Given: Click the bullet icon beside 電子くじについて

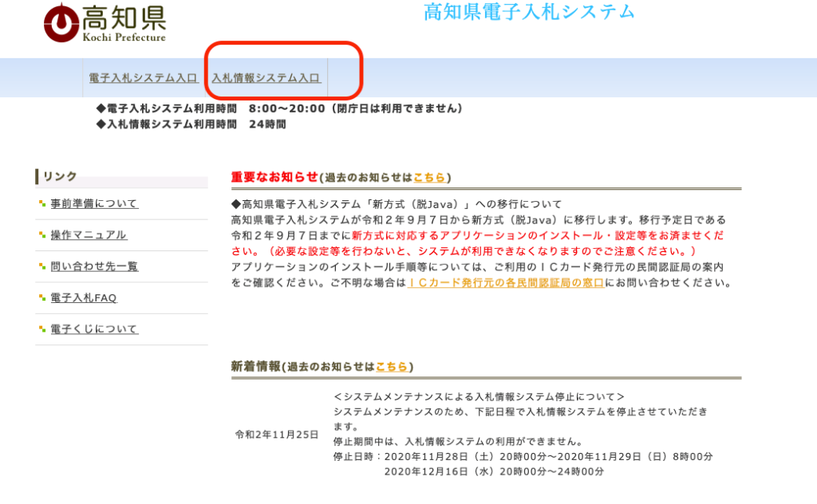Looking at the screenshot, I should [42, 329].
